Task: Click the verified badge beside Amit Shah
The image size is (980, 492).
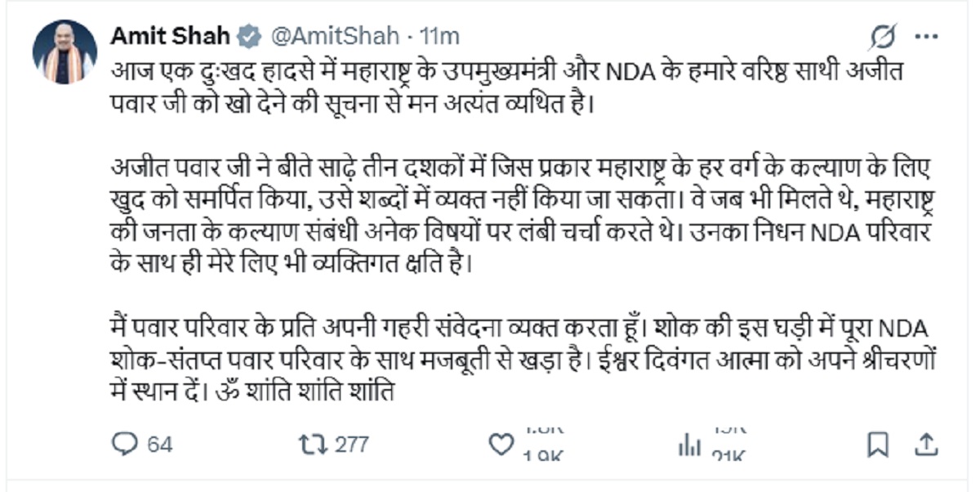Action: tap(248, 37)
